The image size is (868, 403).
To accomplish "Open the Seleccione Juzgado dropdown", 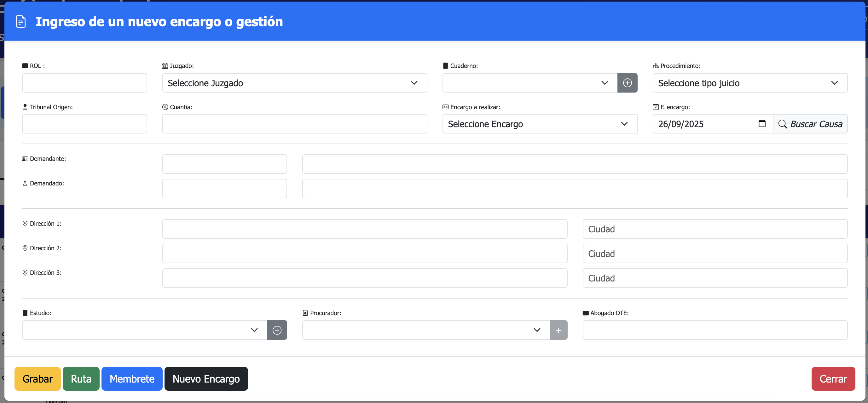I will 294,83.
